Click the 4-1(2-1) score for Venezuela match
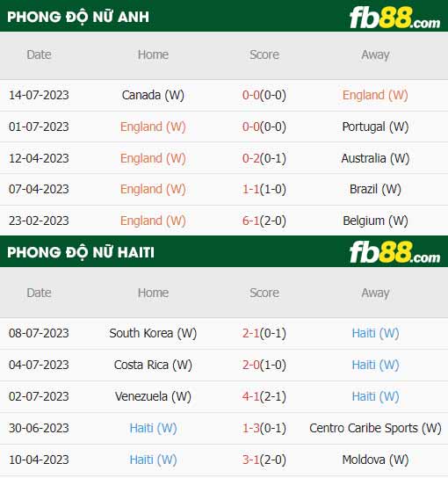 coord(264,396)
